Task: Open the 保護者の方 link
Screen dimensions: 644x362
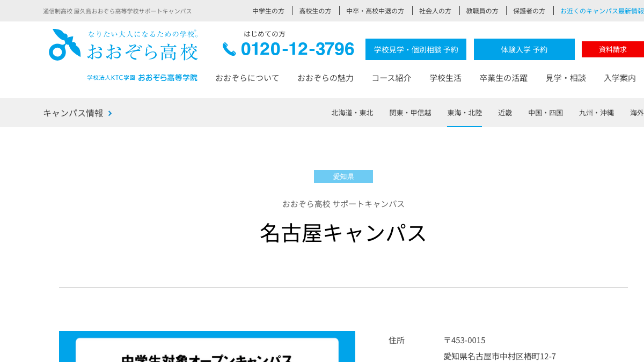Action: point(529,11)
